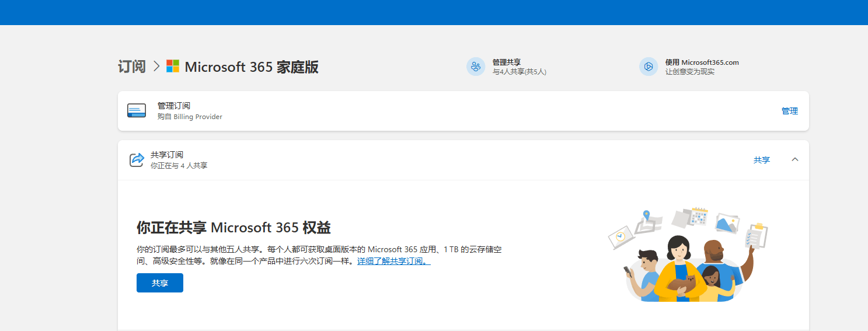
Task: Click 管理 link in 管理订阅 card
Action: point(790,111)
